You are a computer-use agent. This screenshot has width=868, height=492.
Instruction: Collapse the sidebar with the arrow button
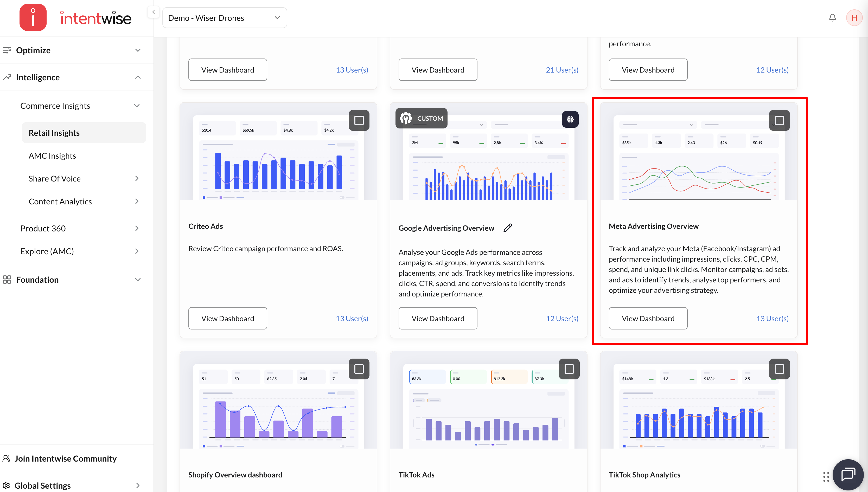[x=154, y=12]
